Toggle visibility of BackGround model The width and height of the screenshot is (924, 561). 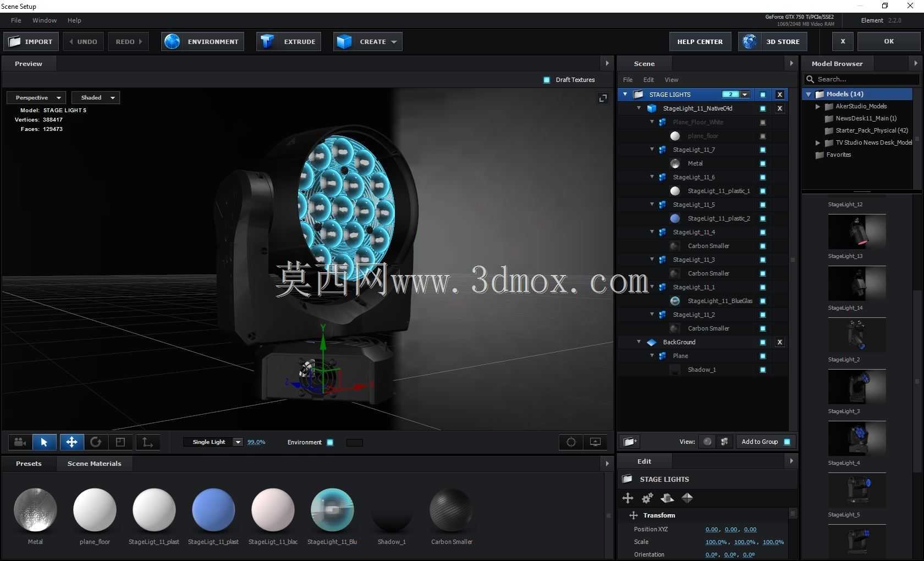pos(763,342)
